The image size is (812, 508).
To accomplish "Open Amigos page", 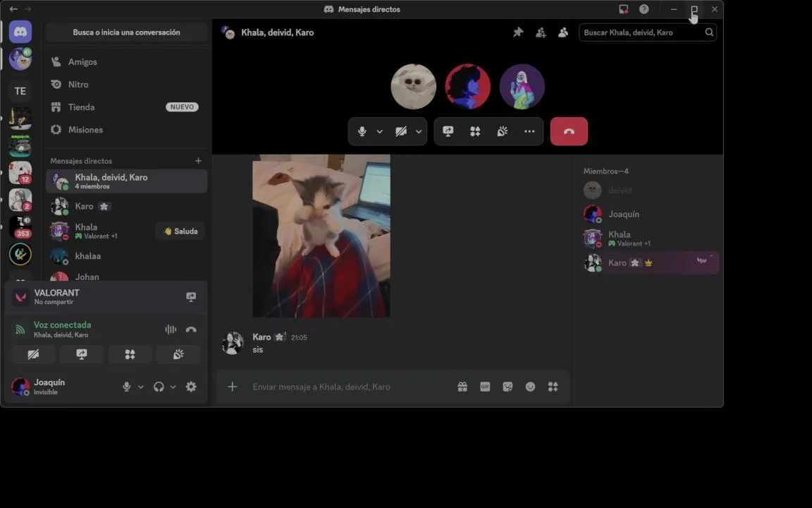I will pyautogui.click(x=126, y=61).
